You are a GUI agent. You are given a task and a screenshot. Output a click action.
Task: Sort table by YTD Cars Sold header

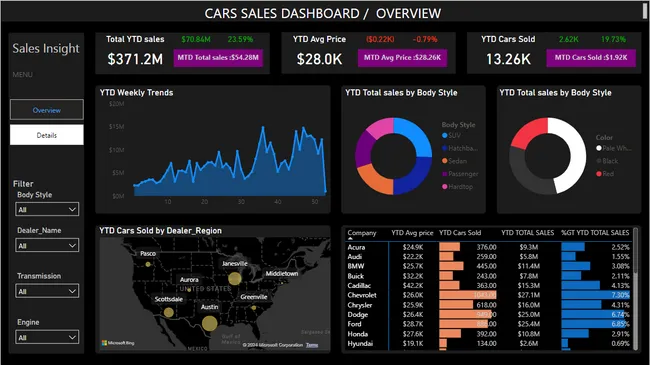(x=460, y=233)
